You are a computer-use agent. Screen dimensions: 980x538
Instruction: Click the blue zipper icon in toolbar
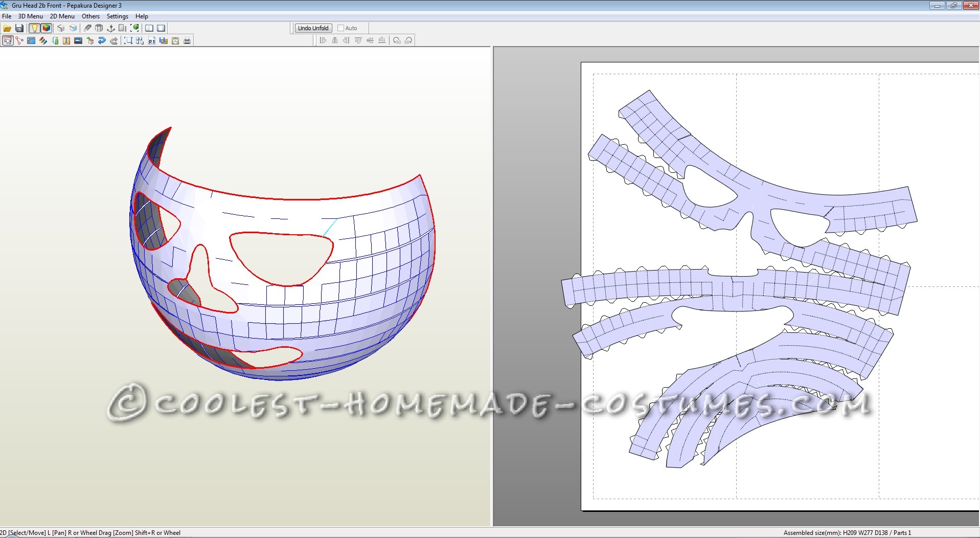pyautogui.click(x=31, y=40)
